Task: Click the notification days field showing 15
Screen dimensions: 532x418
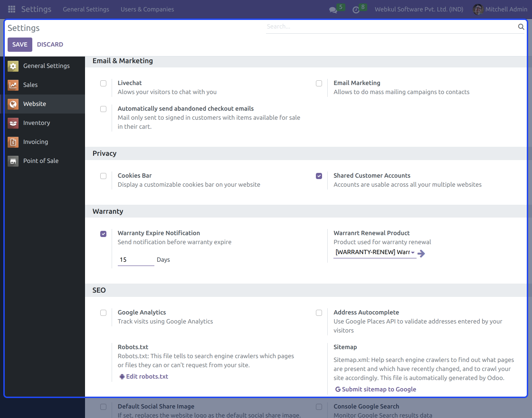Action: (136, 260)
